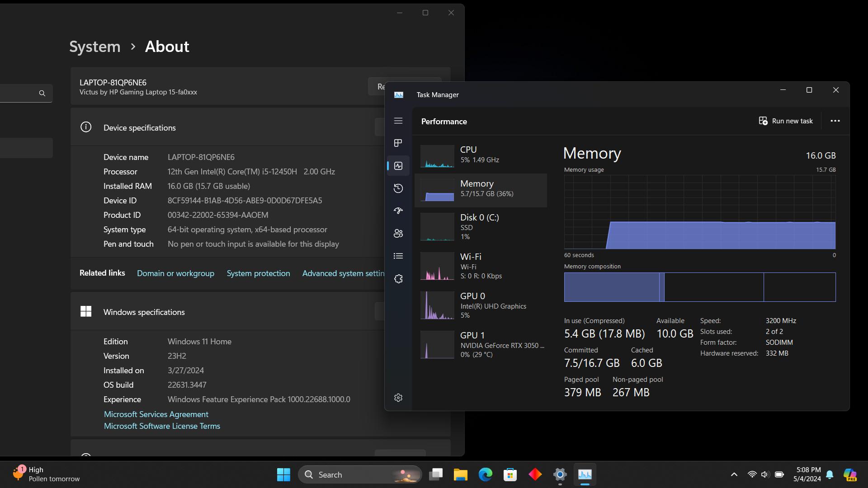Click the Settings search magnifier icon
The image size is (868, 488).
(42, 94)
